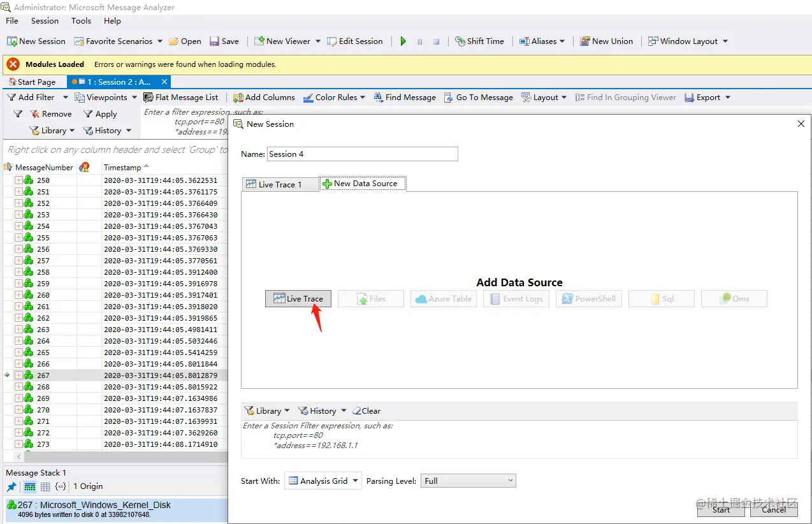Click the Open folder toolbar button
Screen dimensions: 812x524
185,41
